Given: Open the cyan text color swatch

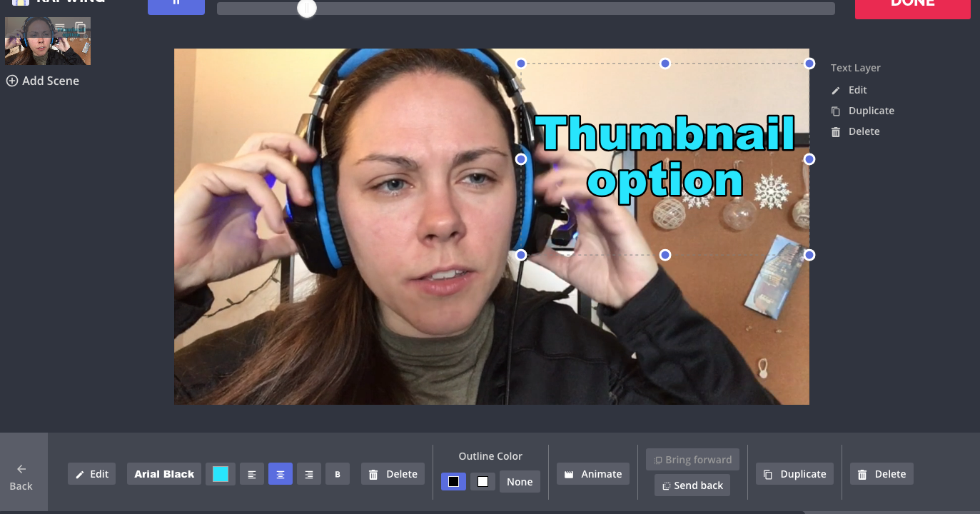Looking at the screenshot, I should (x=221, y=474).
